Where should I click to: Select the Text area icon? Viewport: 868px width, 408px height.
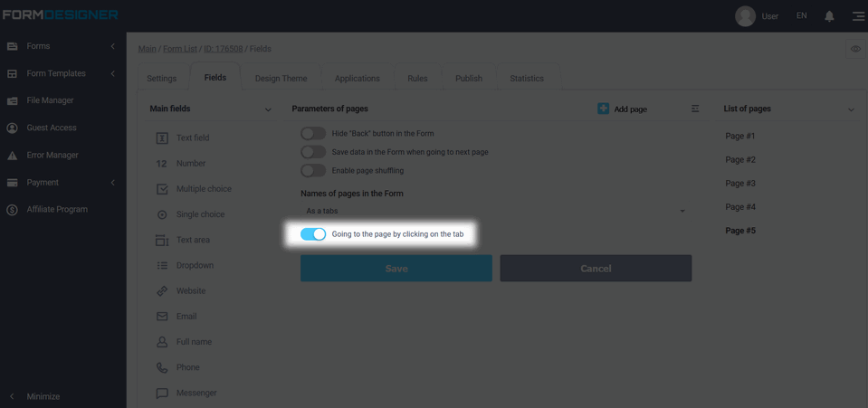[162, 241]
